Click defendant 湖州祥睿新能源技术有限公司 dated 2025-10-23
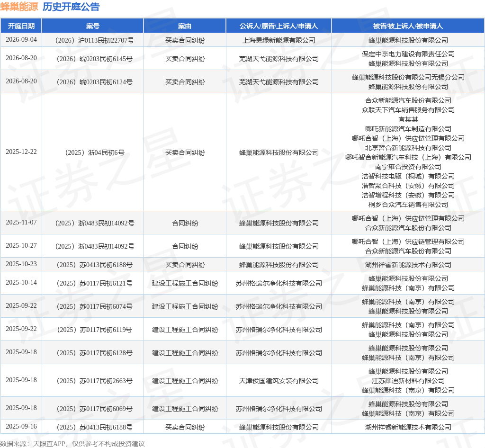This screenshot has height=448, width=485. coord(408,265)
